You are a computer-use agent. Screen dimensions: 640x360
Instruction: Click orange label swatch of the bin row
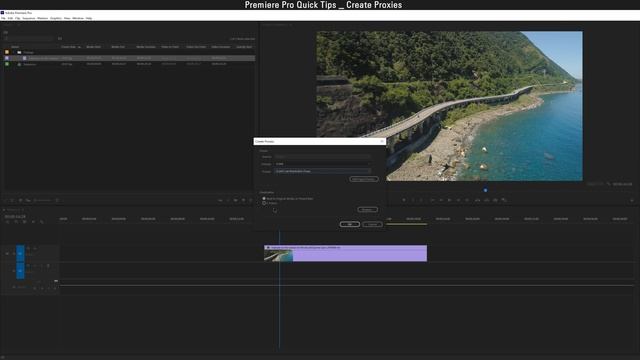7,52
